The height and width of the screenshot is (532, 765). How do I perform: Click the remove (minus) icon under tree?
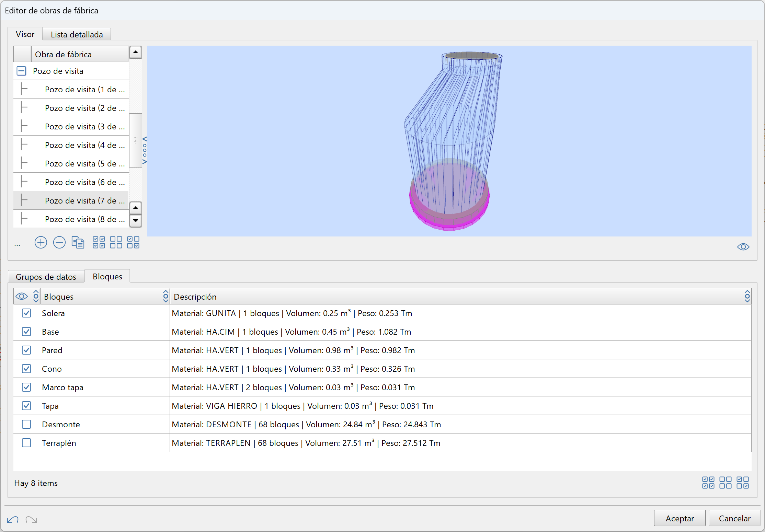59,243
